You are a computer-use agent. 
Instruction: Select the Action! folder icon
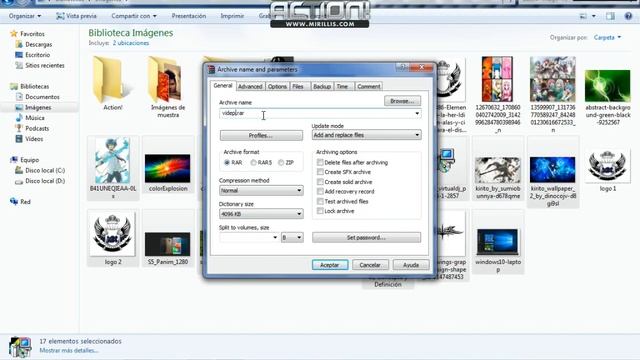(x=112, y=80)
